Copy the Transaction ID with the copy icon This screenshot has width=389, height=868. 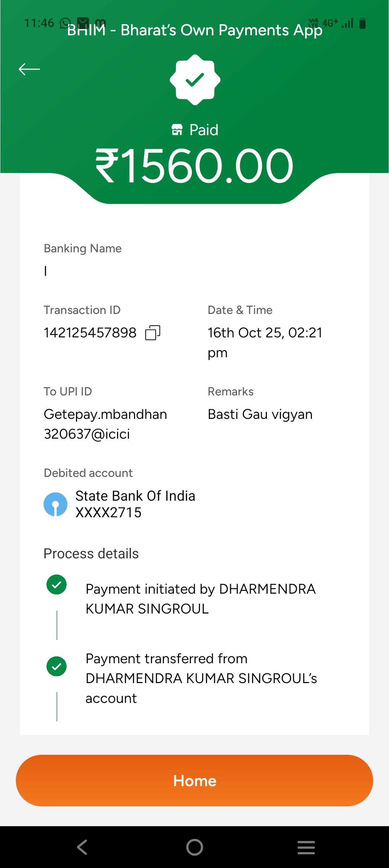[x=152, y=333]
